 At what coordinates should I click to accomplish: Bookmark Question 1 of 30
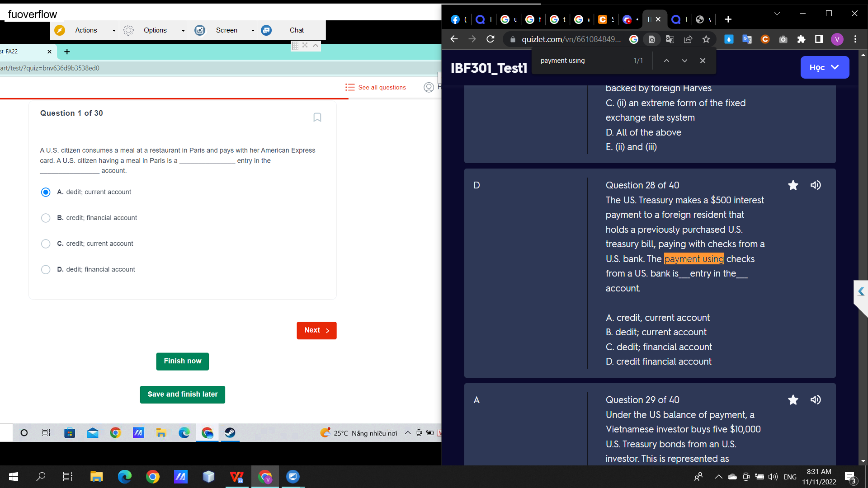point(317,117)
